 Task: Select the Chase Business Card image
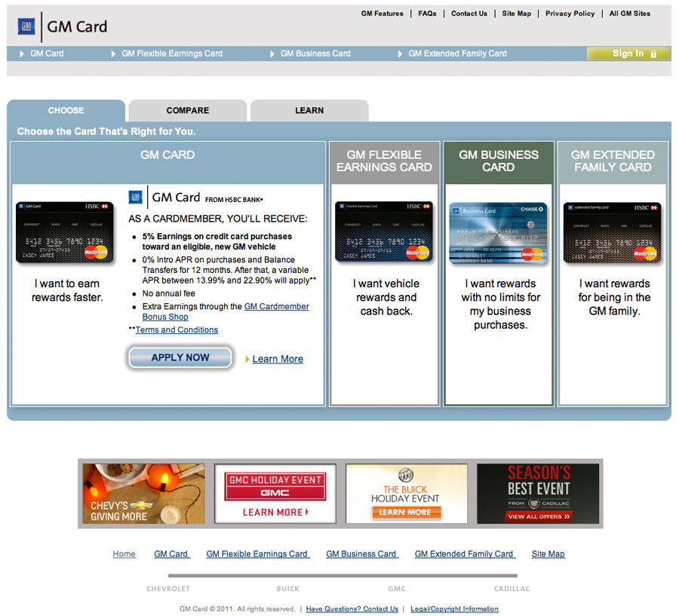(x=499, y=233)
